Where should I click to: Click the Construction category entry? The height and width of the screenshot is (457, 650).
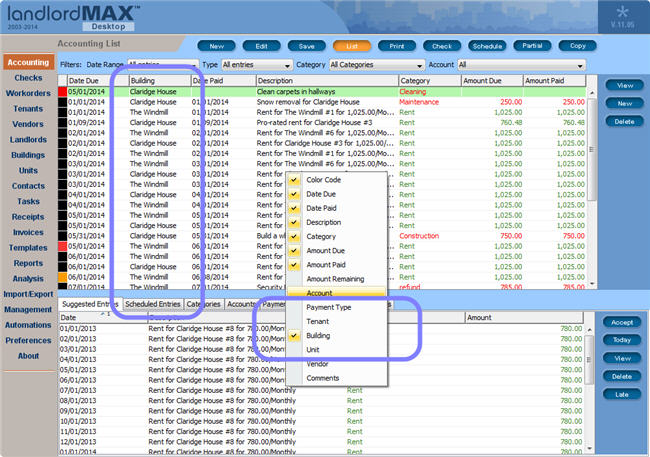tap(419, 236)
